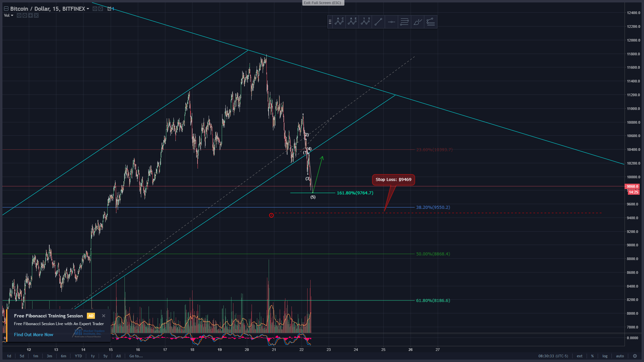The width and height of the screenshot is (644, 362).
Task: Collapse the chart legend box
Action: click(x=6, y=9)
